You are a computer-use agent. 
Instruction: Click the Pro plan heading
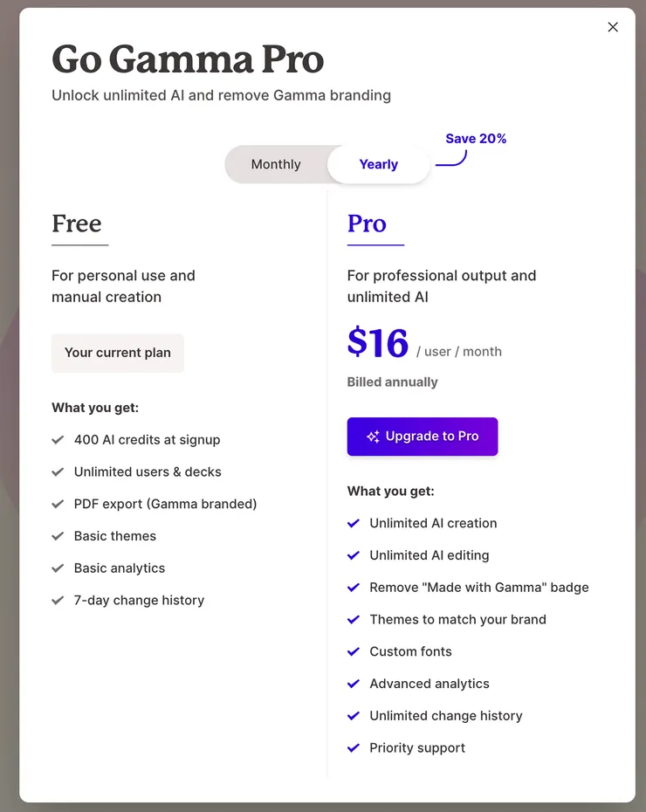pos(367,224)
